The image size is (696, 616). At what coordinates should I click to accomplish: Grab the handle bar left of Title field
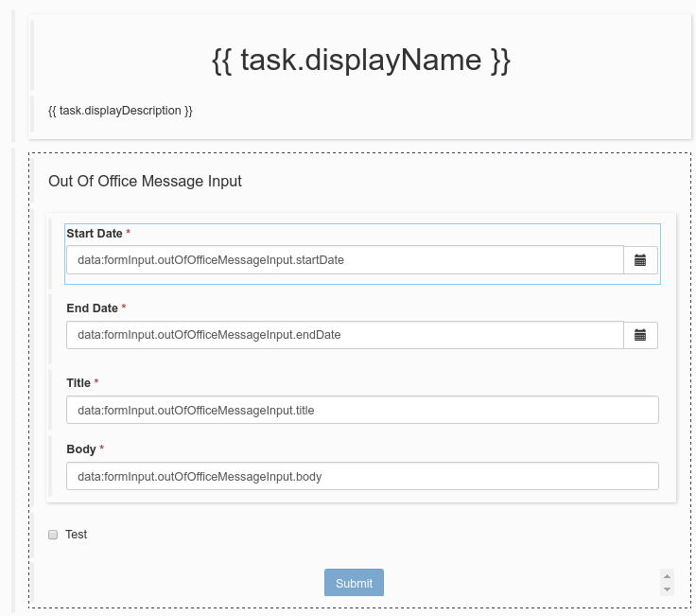[50, 399]
